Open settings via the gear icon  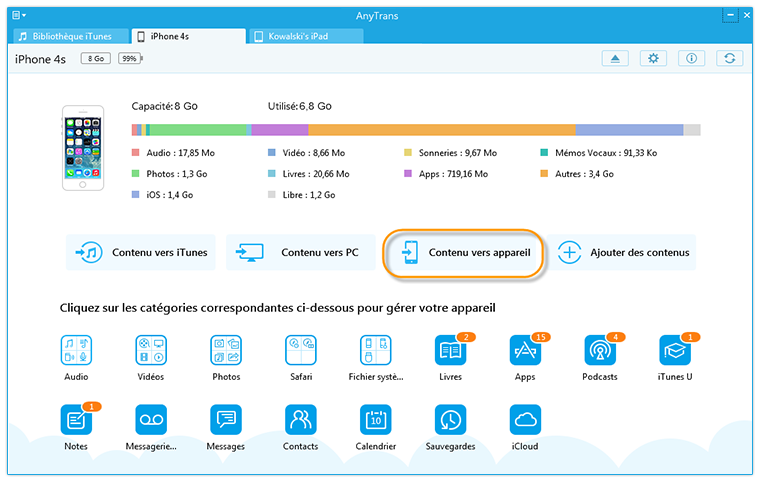(653, 59)
